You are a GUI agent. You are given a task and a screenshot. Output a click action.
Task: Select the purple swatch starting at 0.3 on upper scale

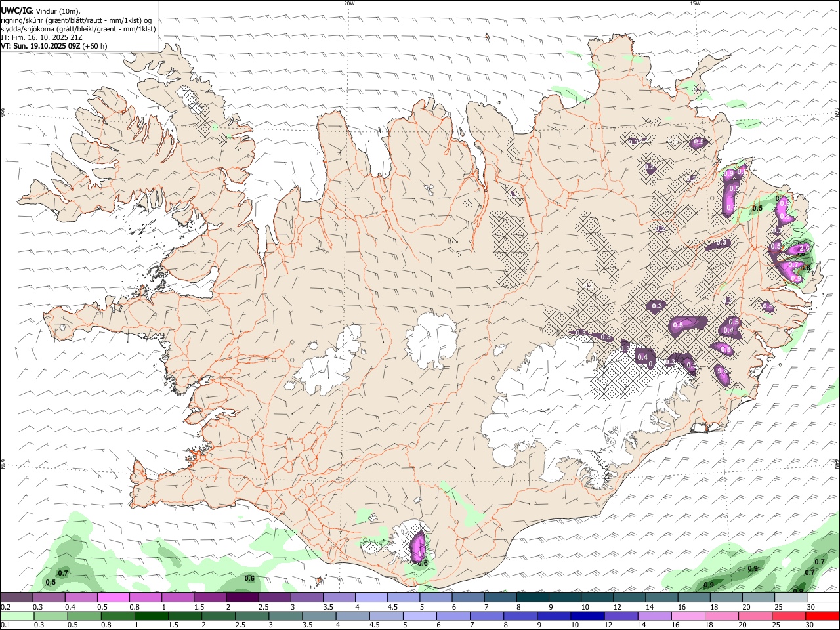pyautogui.click(x=49, y=598)
